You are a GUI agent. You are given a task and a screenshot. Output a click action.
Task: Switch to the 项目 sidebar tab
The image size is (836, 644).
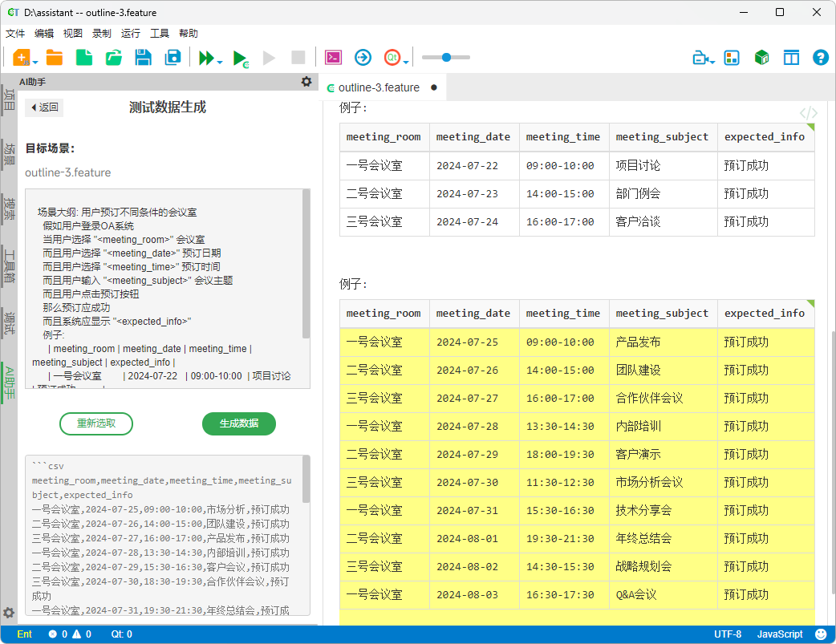[x=9, y=99]
